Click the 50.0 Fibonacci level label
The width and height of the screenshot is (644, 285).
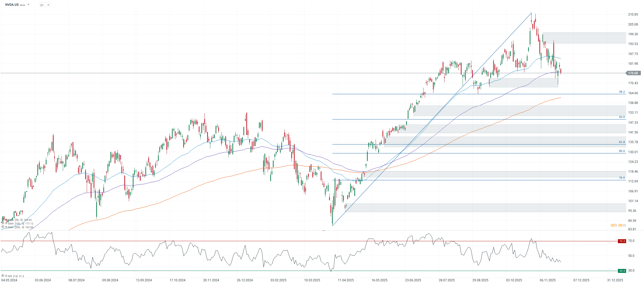pyautogui.click(x=622, y=117)
